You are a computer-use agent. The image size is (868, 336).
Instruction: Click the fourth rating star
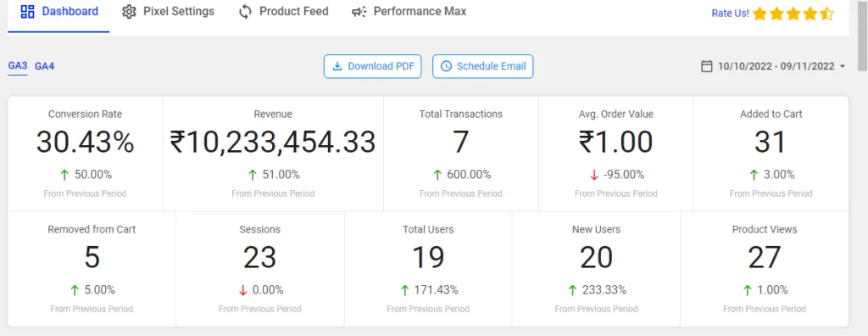click(810, 14)
